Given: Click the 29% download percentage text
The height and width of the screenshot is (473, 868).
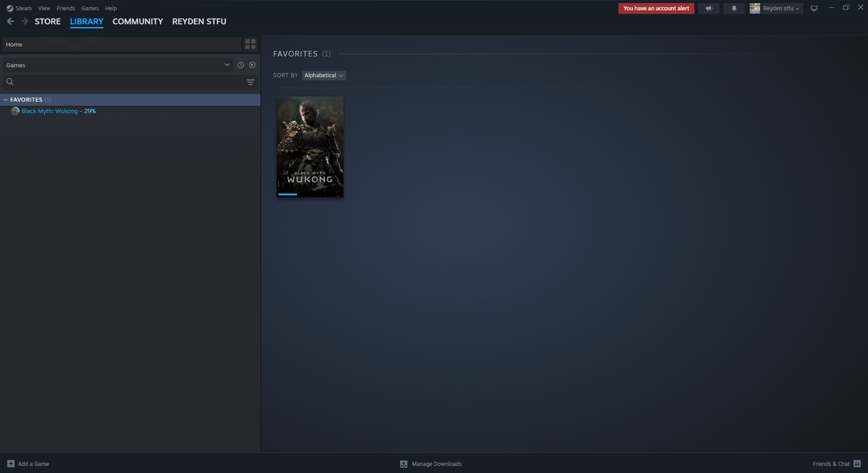Looking at the screenshot, I should coord(90,111).
